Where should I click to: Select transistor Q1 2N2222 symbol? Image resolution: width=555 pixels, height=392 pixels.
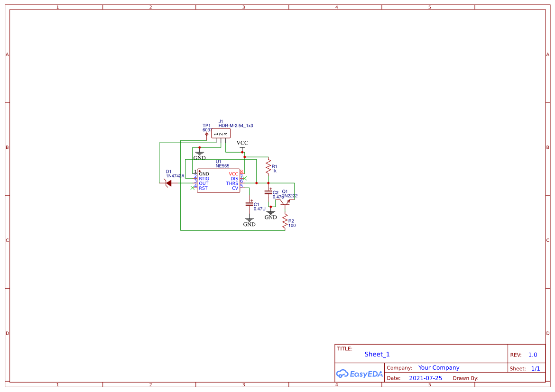(x=285, y=202)
